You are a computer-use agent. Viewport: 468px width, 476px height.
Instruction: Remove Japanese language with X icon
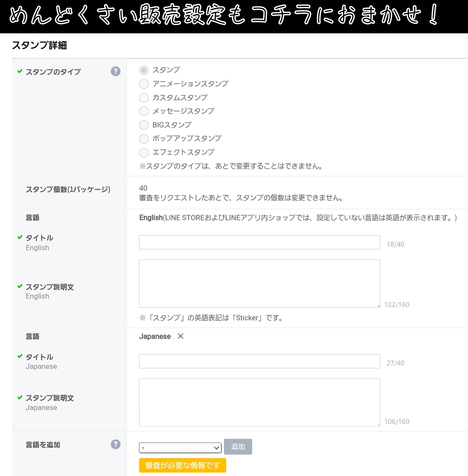tap(181, 336)
